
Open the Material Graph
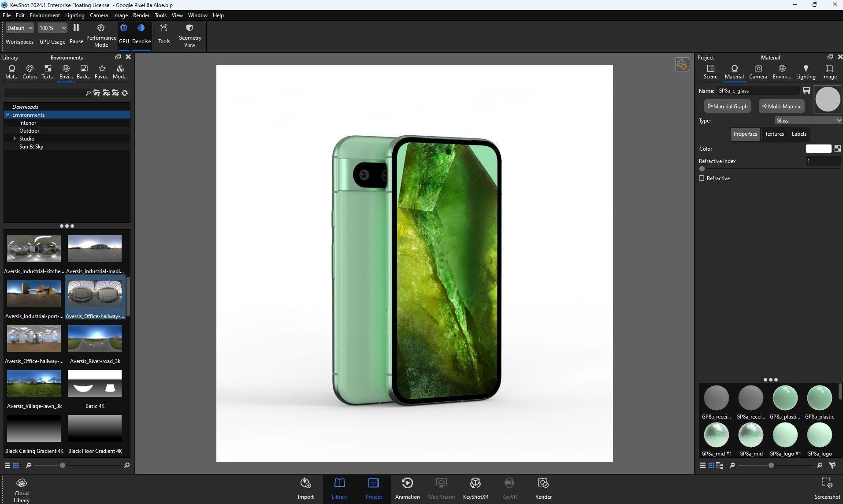point(727,106)
